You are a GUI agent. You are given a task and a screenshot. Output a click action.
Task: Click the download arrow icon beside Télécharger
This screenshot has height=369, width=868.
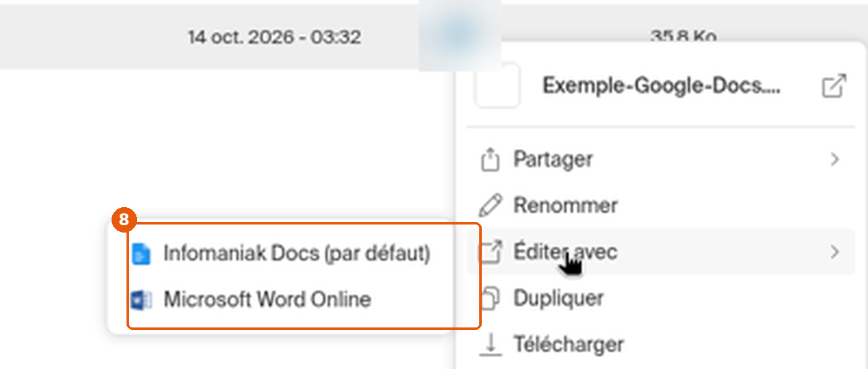pos(490,344)
